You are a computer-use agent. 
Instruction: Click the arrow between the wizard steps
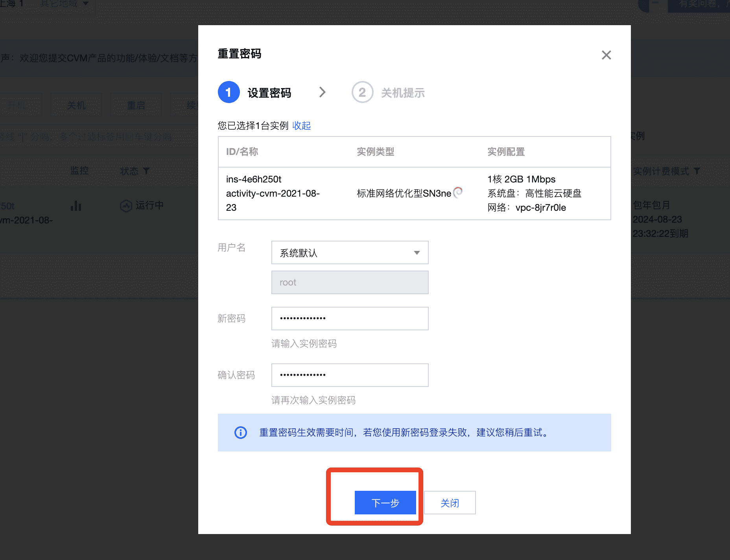pyautogui.click(x=323, y=92)
